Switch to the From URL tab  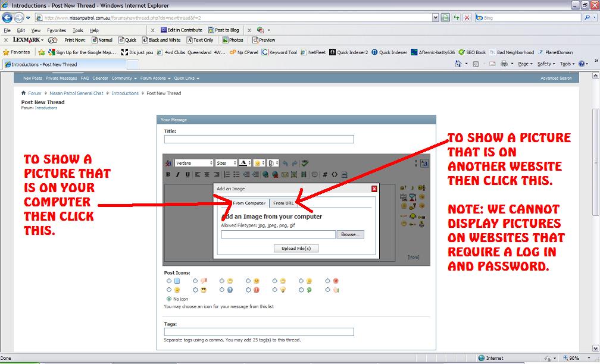[283, 203]
